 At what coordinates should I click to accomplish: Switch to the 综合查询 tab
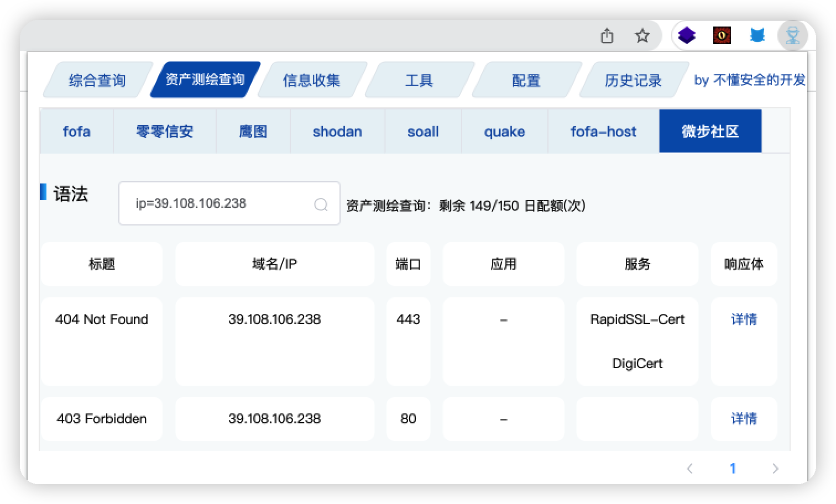pyautogui.click(x=97, y=80)
